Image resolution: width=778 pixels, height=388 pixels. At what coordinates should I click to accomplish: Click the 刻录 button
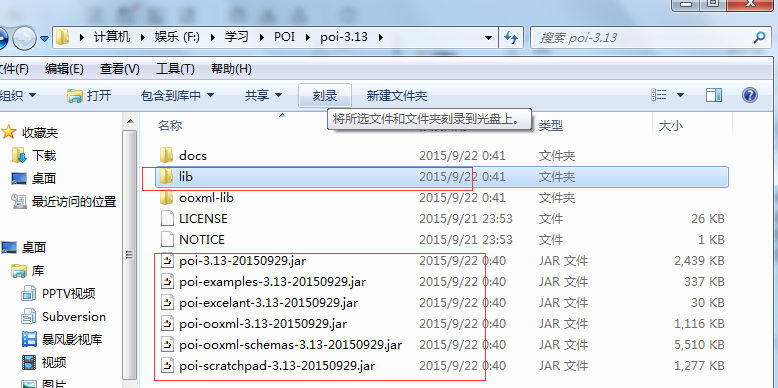(325, 95)
